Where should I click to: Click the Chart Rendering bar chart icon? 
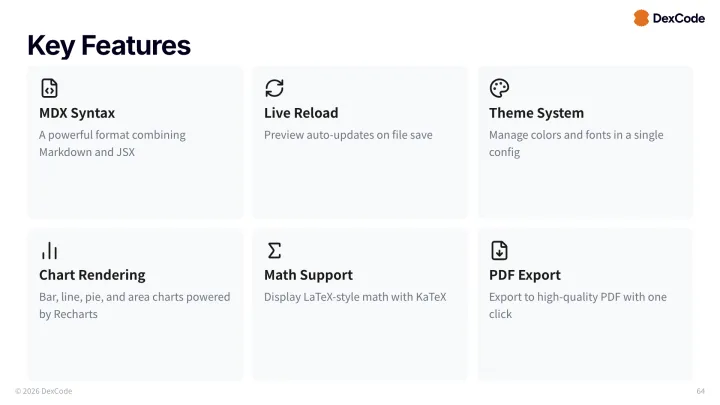point(49,250)
